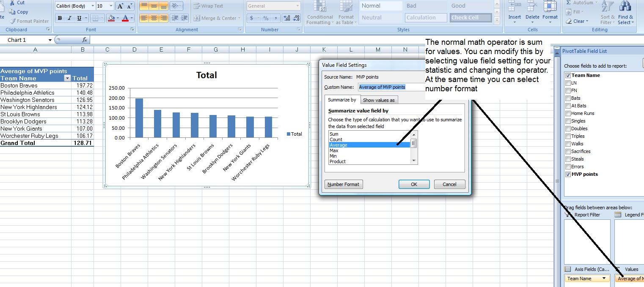Screen dimensions: 644x287
Task: Toggle the Team Name field checkbox
Action: click(x=568, y=75)
